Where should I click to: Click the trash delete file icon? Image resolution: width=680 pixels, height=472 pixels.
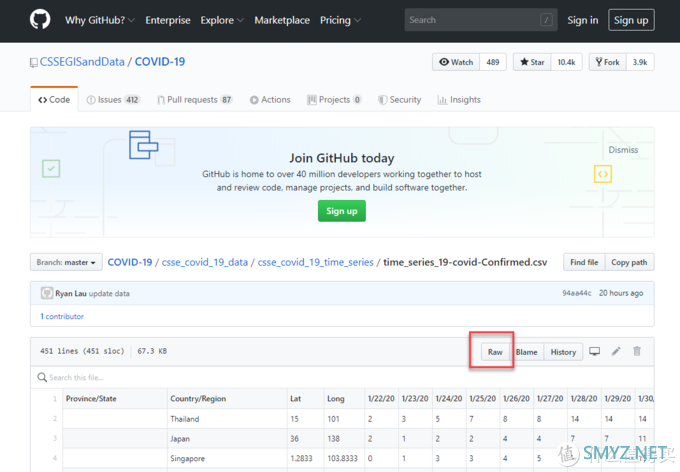pyautogui.click(x=637, y=351)
